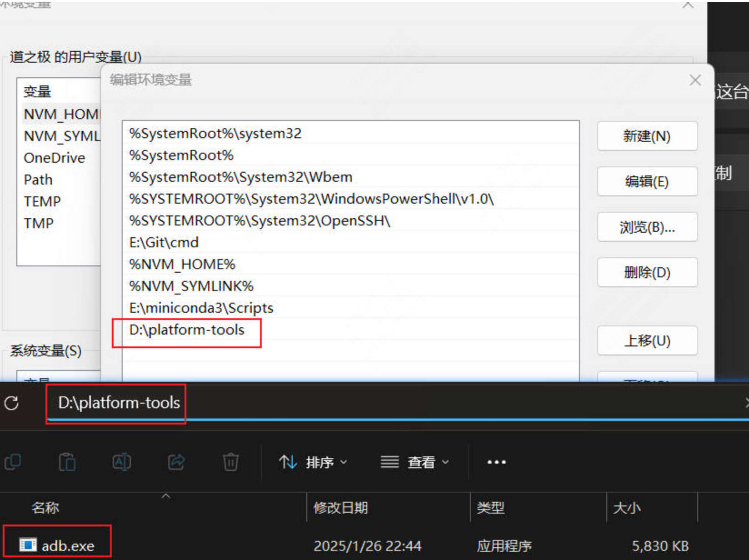Click the Refresh icon beside the address bar
The width and height of the screenshot is (749, 560).
coord(12,403)
